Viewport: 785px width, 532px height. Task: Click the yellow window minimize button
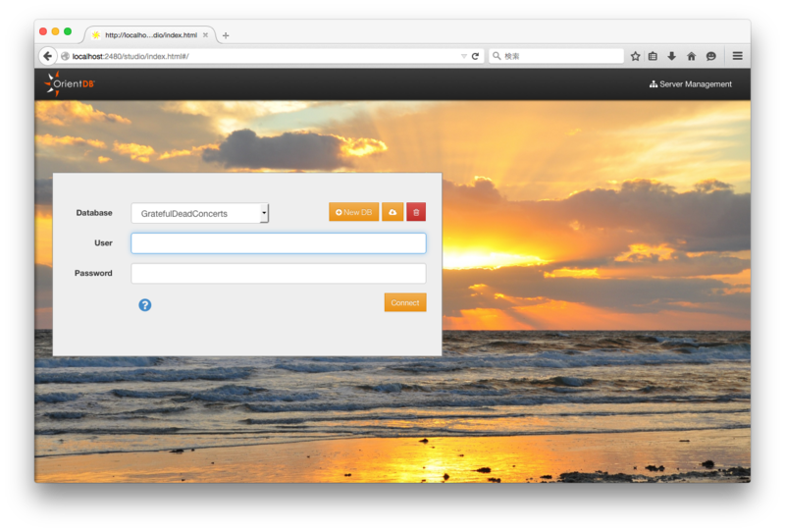tap(55, 31)
